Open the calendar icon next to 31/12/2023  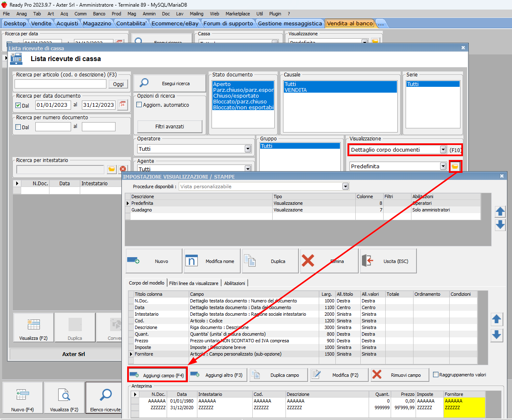[123, 105]
